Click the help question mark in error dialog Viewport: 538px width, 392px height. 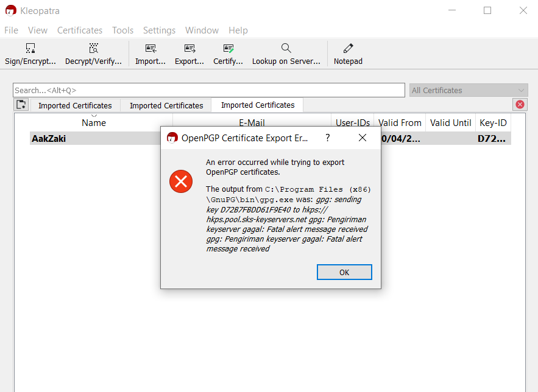[328, 138]
